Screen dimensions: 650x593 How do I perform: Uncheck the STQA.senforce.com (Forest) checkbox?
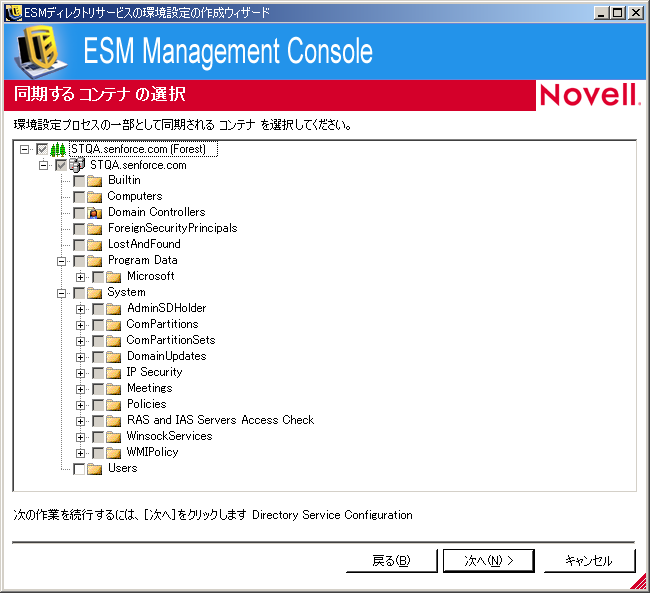42,149
